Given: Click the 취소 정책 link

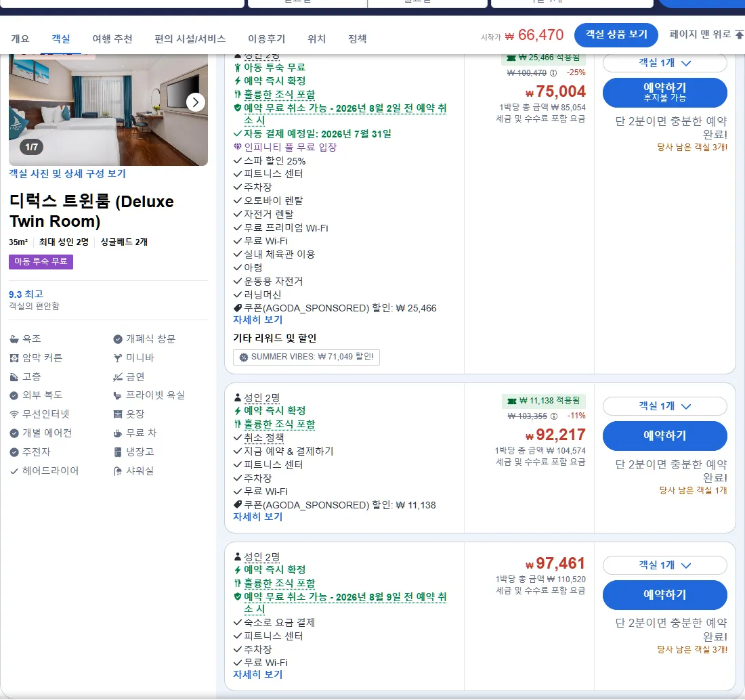Looking at the screenshot, I should coord(263,437).
